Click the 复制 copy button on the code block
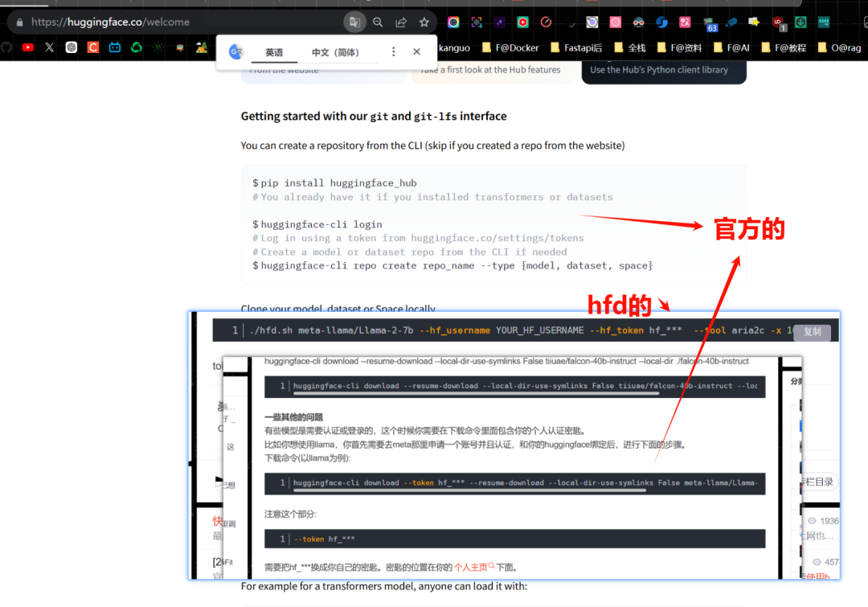 coord(812,331)
